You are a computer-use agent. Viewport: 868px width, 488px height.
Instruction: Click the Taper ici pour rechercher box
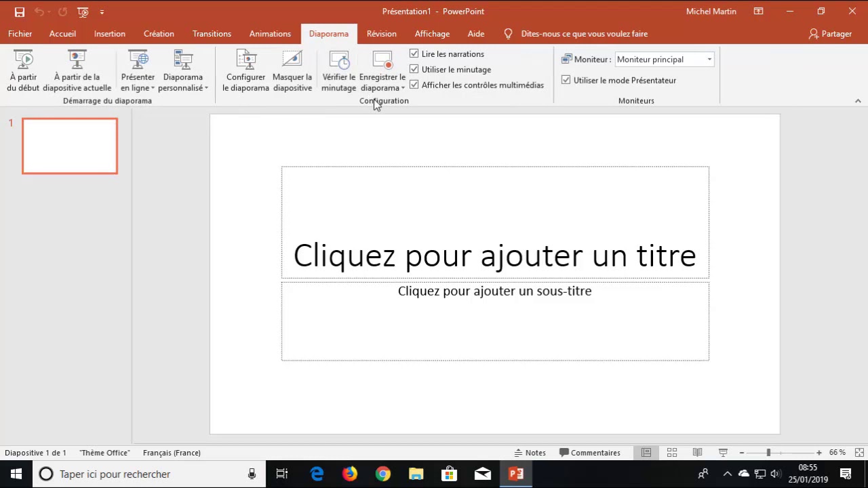point(149,474)
